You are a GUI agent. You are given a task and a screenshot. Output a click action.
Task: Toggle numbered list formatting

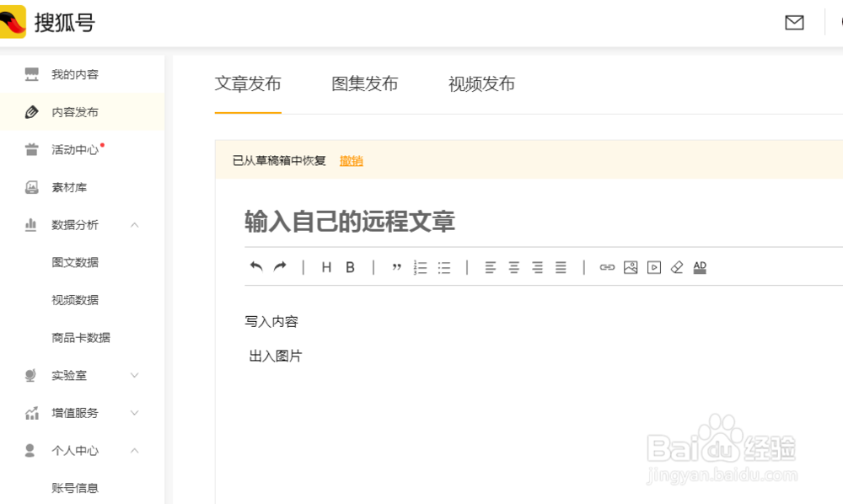pyautogui.click(x=420, y=267)
